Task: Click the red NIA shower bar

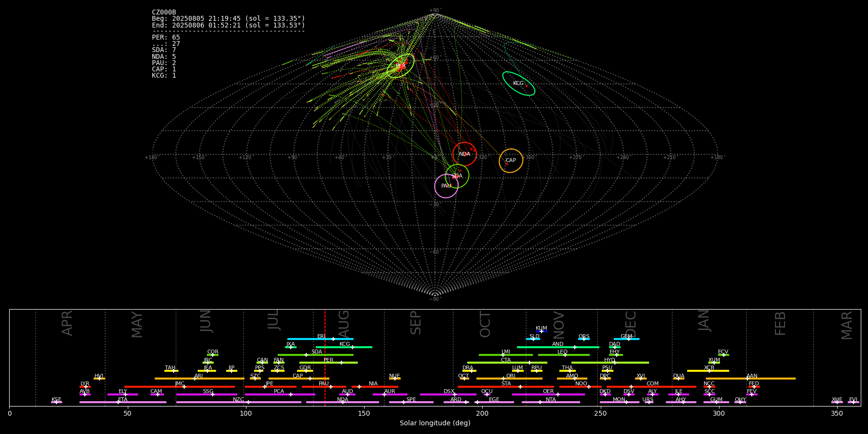Action: tap(375, 386)
